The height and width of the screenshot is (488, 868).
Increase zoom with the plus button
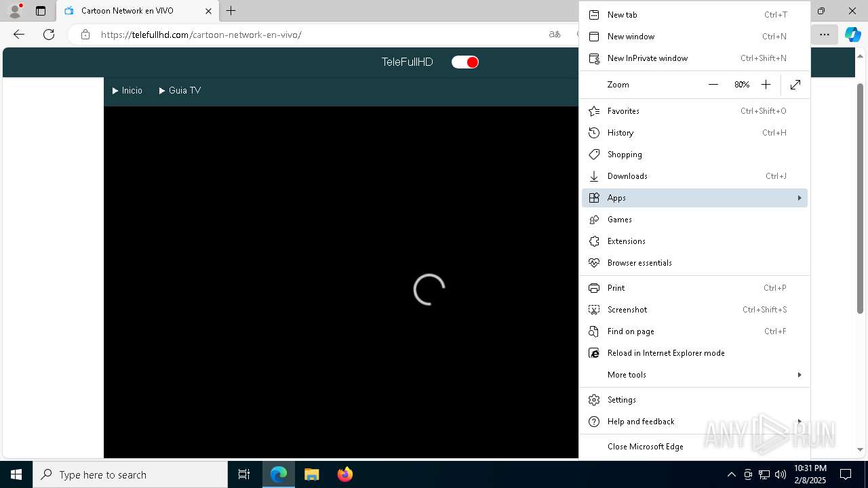[x=766, y=85]
